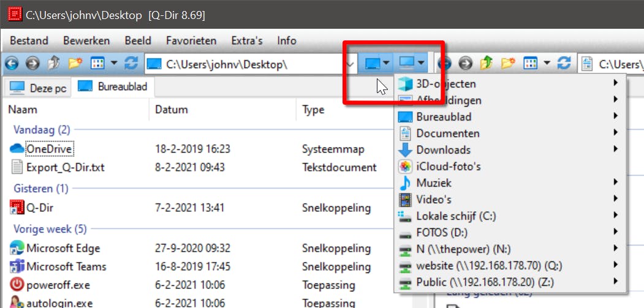Viewport: 644px width, 308px height.
Task: Go up one folder in right pane
Action: (x=487, y=63)
